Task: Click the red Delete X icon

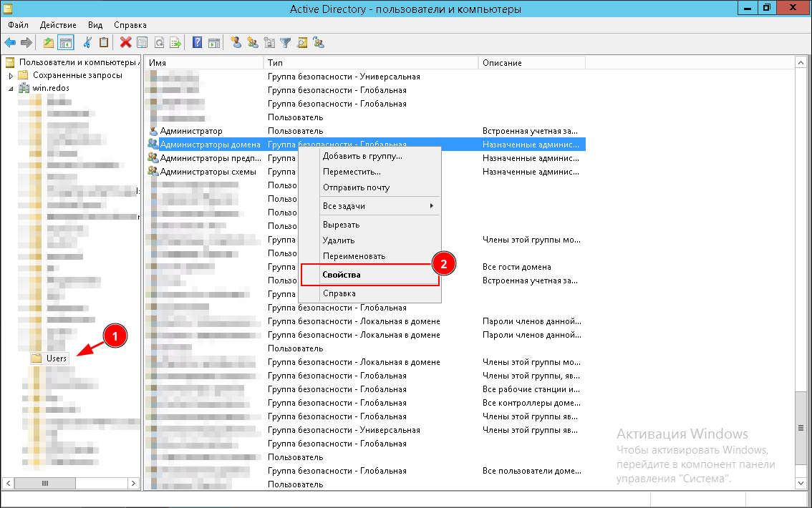Action: click(x=125, y=42)
